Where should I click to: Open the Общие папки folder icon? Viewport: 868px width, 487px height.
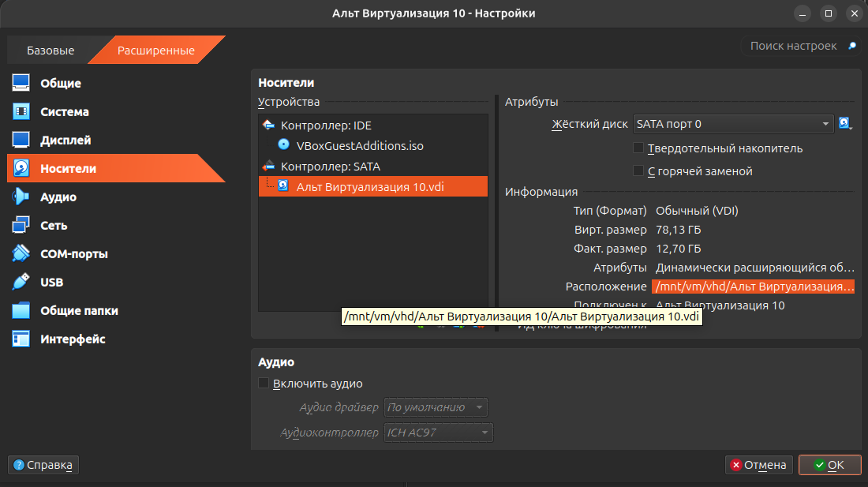click(x=21, y=310)
